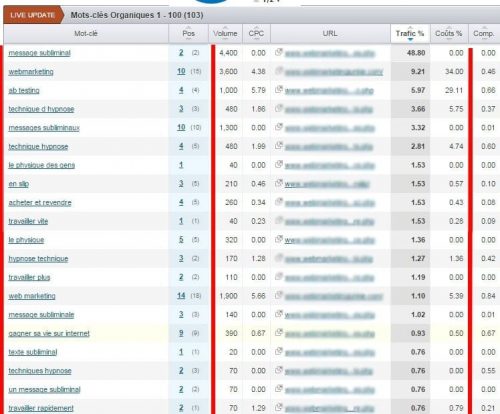Image resolution: width=500 pixels, height=414 pixels.
Task: Open blurred URL link in messages subliminaux row
Action: 330,128
